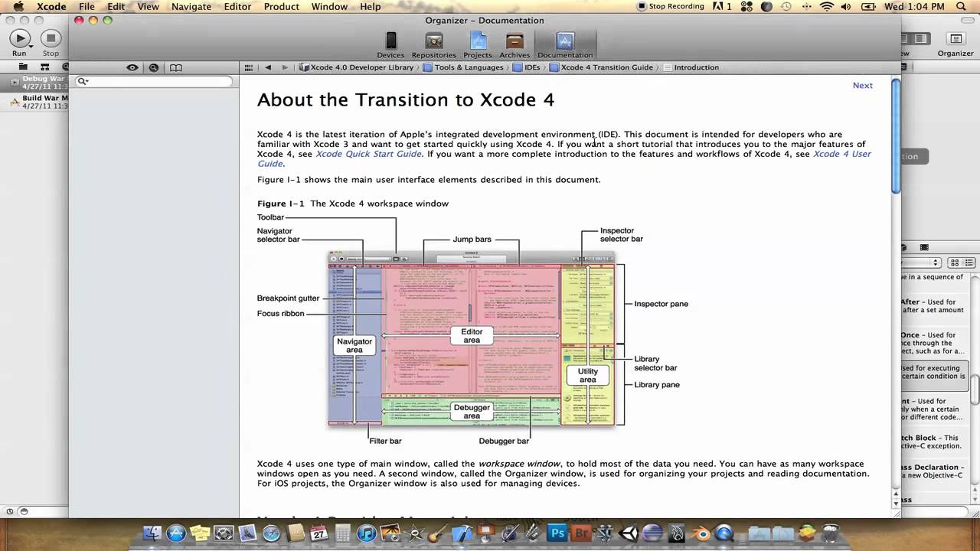Follow the Xcode Quick Start Guide link
Screen dimensions: 980x551
(368, 154)
